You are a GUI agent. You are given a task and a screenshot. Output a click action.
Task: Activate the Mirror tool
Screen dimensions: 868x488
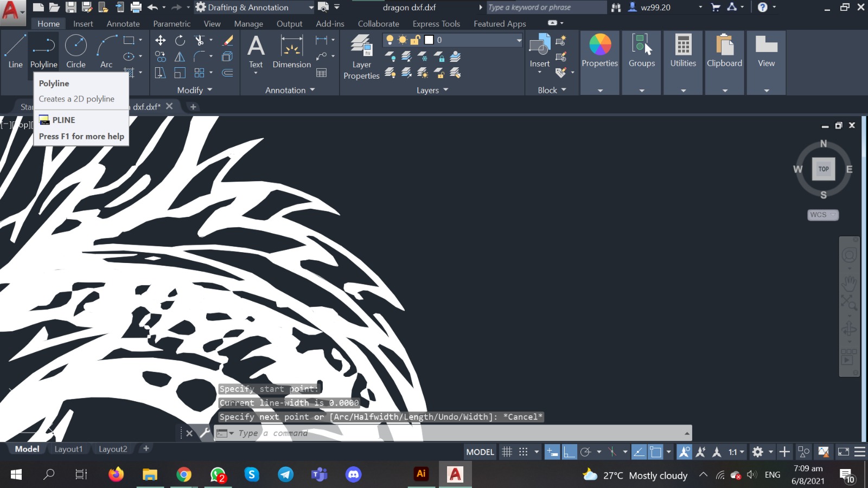point(180,56)
